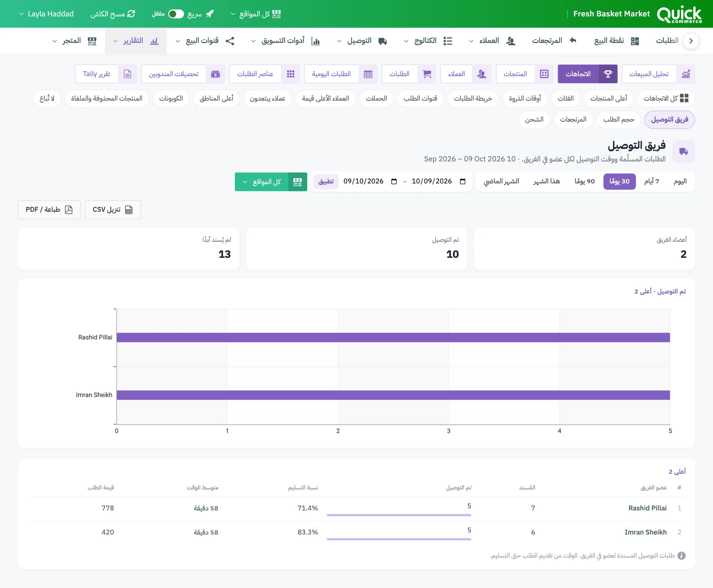Click the الطلبات cart icon

[x=427, y=74]
